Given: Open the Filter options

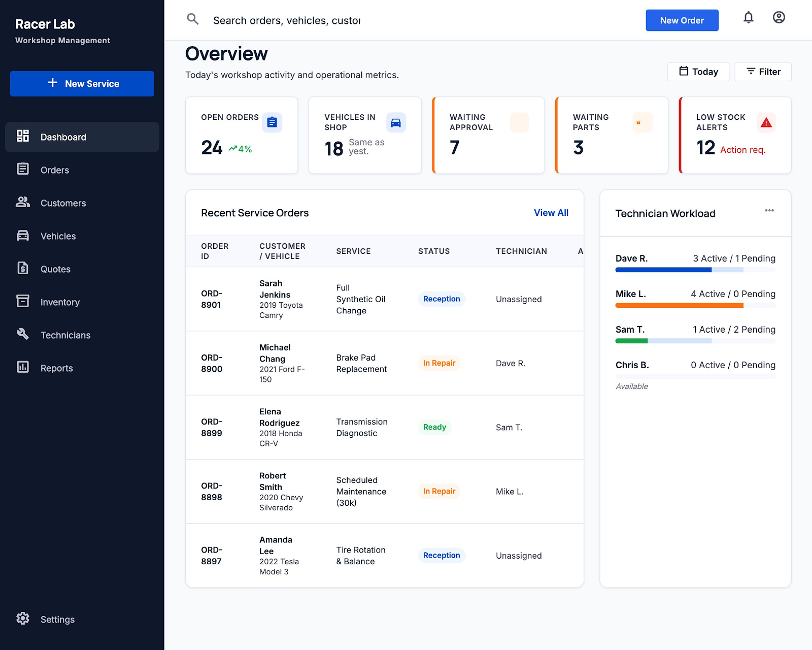Looking at the screenshot, I should coord(763,72).
